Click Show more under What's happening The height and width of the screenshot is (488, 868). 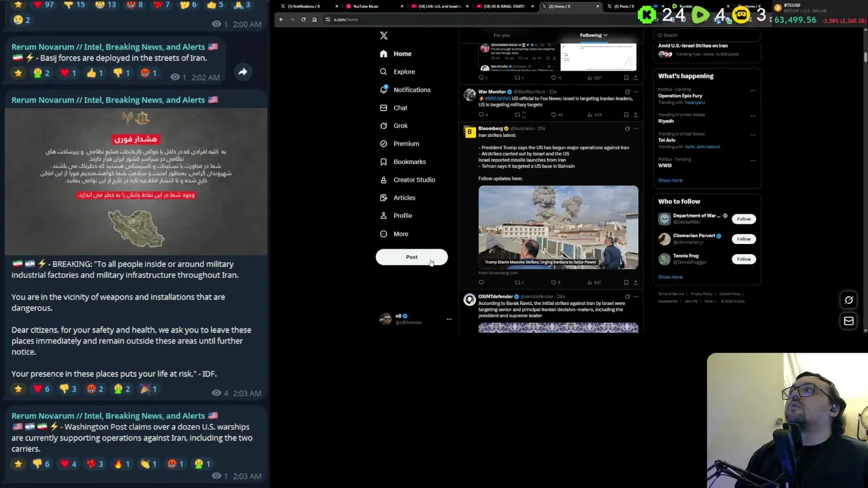pyautogui.click(x=670, y=180)
